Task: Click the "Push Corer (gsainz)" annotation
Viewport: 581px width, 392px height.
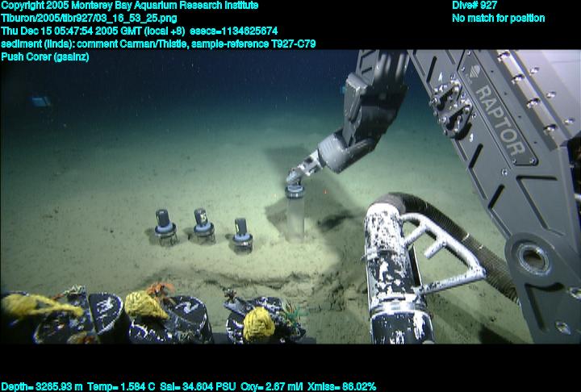Action: tap(45, 56)
